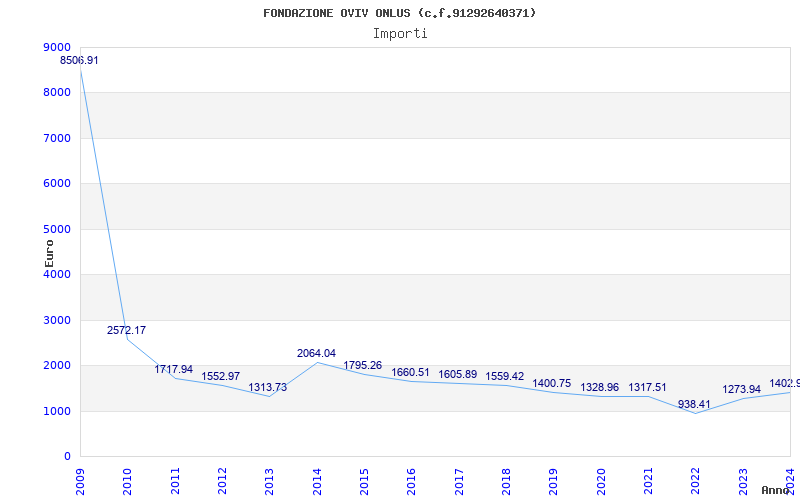Click the chart title FONDAZIONE OVIV ONLUS
Viewport: 800px width, 500px height.
399,13
